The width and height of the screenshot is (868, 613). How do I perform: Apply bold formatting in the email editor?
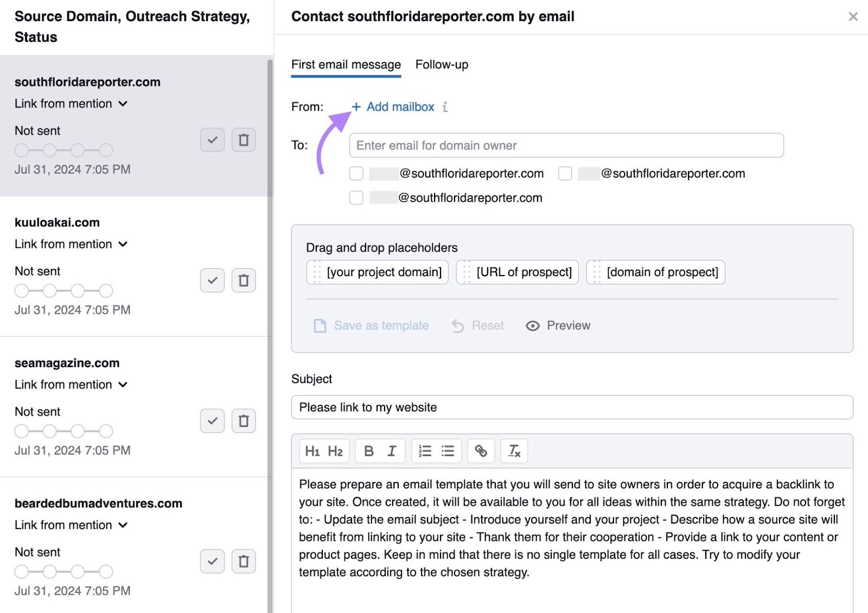pos(369,451)
